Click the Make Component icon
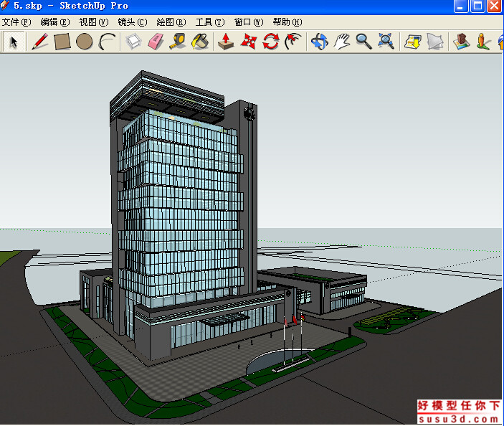This screenshot has height=426, width=504. (x=133, y=42)
